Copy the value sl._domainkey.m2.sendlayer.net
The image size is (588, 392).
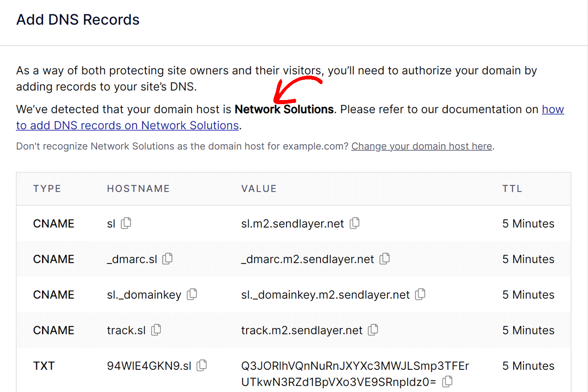420,295
